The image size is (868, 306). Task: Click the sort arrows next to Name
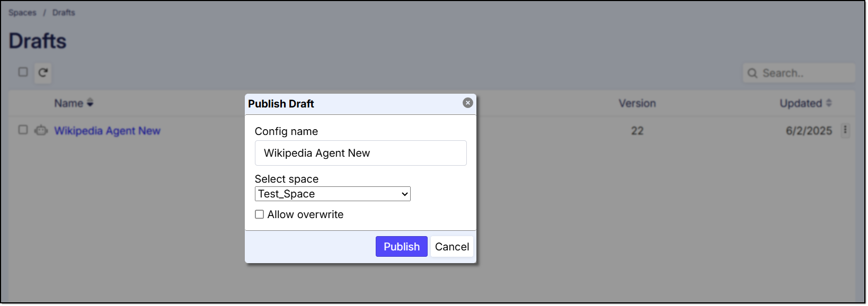(x=90, y=103)
